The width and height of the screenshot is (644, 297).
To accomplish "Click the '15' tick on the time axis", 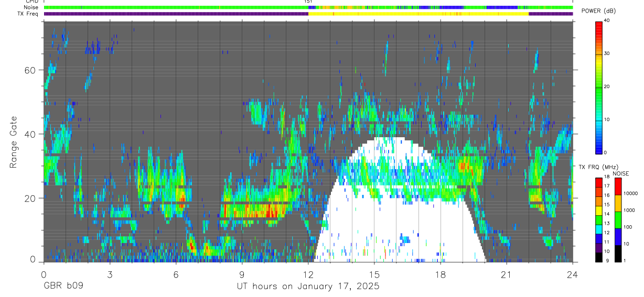I will [374, 274].
